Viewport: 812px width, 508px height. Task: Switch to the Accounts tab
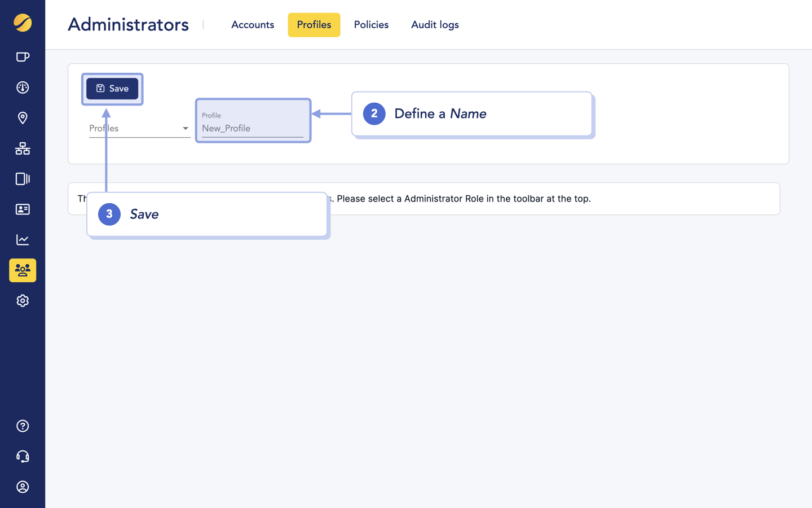(x=252, y=25)
